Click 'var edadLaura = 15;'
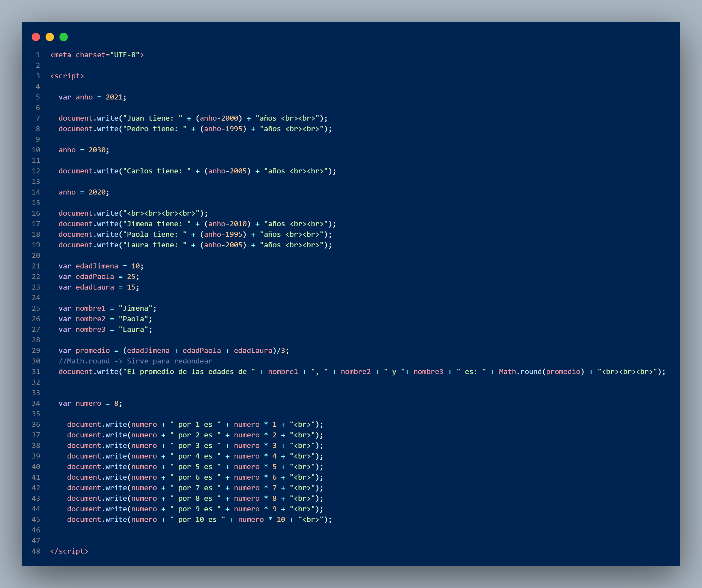This screenshot has width=702, height=588. [99, 287]
